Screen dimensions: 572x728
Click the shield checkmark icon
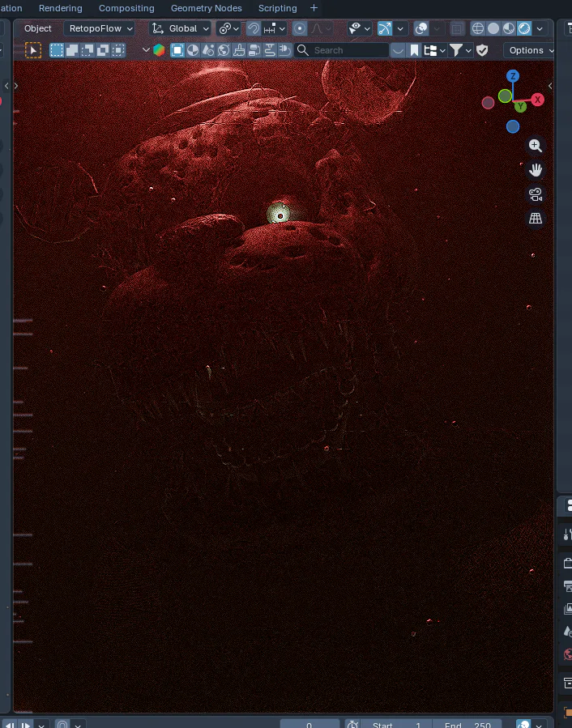[482, 50]
